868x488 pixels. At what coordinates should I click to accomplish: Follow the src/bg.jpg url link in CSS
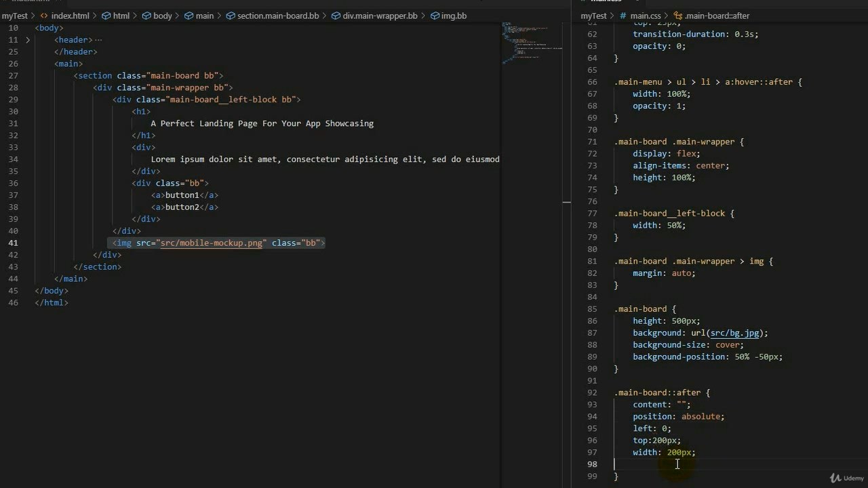coord(734,333)
